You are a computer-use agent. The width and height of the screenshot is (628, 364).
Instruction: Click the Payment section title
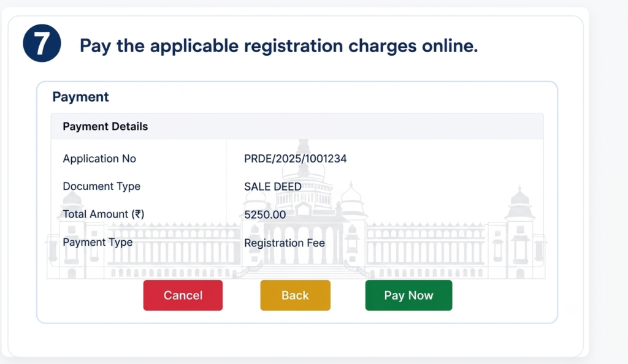click(x=80, y=97)
